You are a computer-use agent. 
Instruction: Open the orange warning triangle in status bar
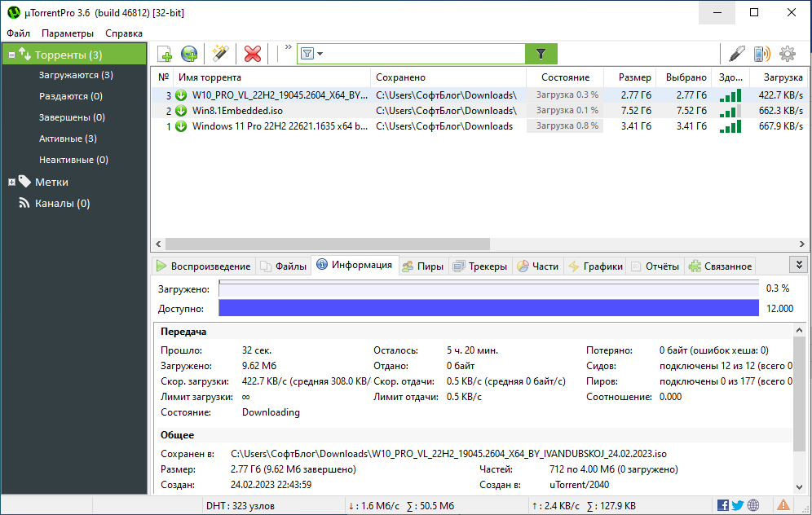[x=783, y=504]
